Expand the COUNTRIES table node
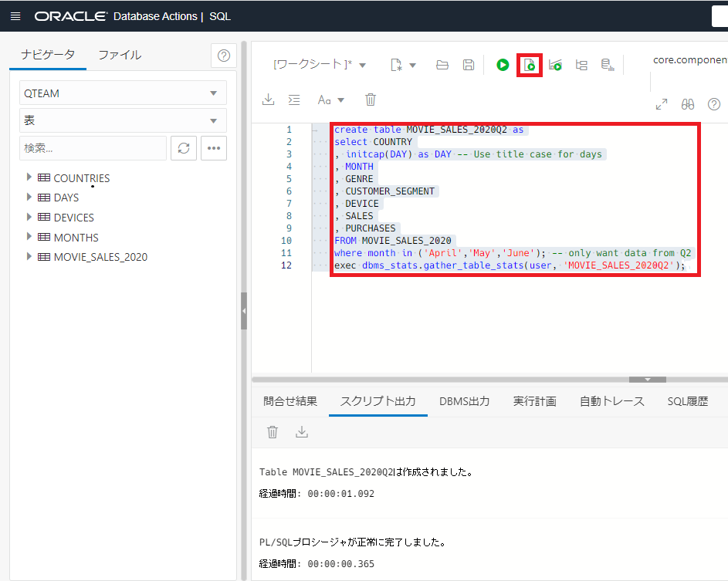 pyautogui.click(x=29, y=177)
